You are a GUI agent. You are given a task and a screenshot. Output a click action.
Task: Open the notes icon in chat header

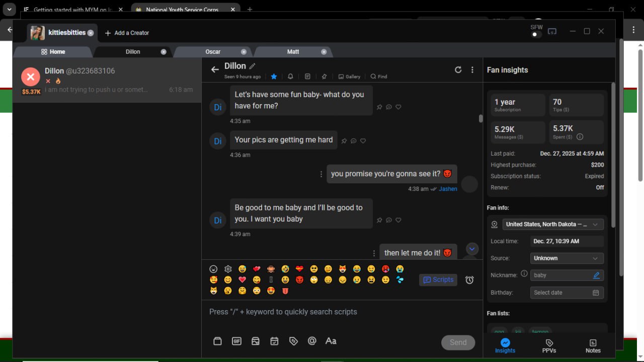tap(307, 77)
